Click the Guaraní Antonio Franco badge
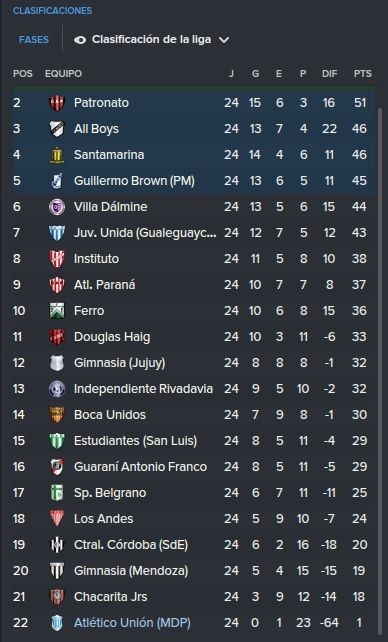This screenshot has height=642, width=388. (57, 467)
